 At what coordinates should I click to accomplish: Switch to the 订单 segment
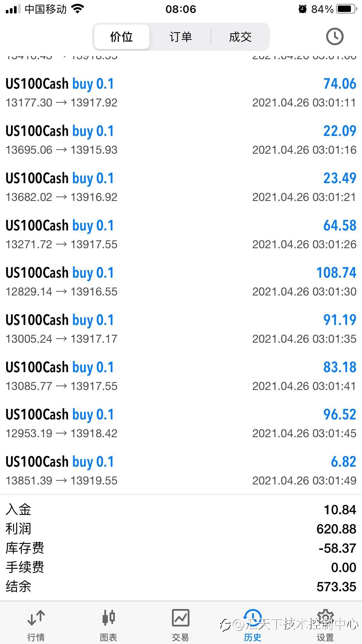coord(181,37)
